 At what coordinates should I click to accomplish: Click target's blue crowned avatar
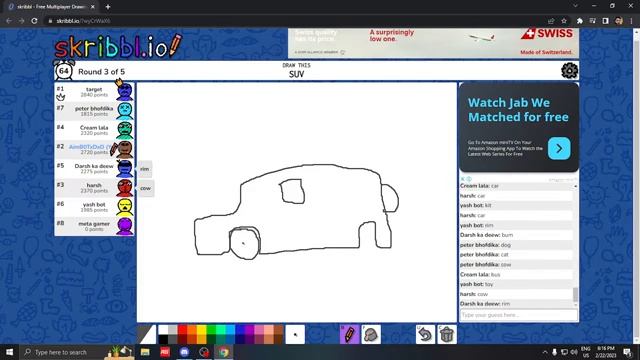124,91
